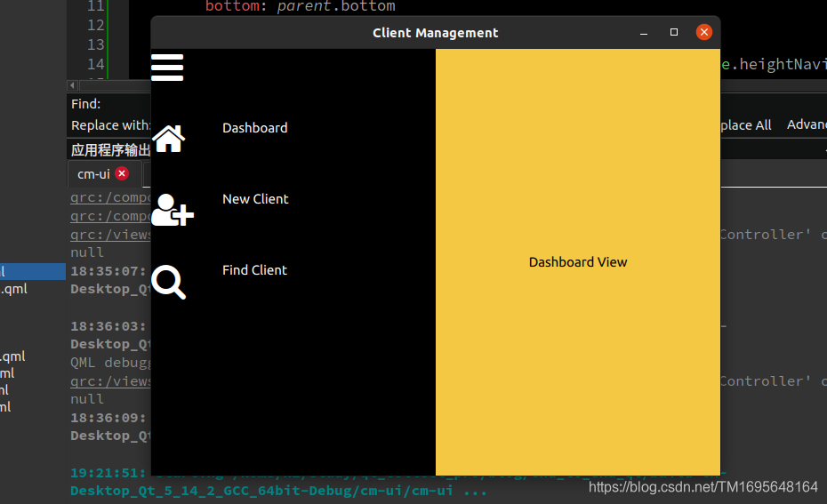Open the Dashboard home icon
827x504 pixels.
point(168,139)
